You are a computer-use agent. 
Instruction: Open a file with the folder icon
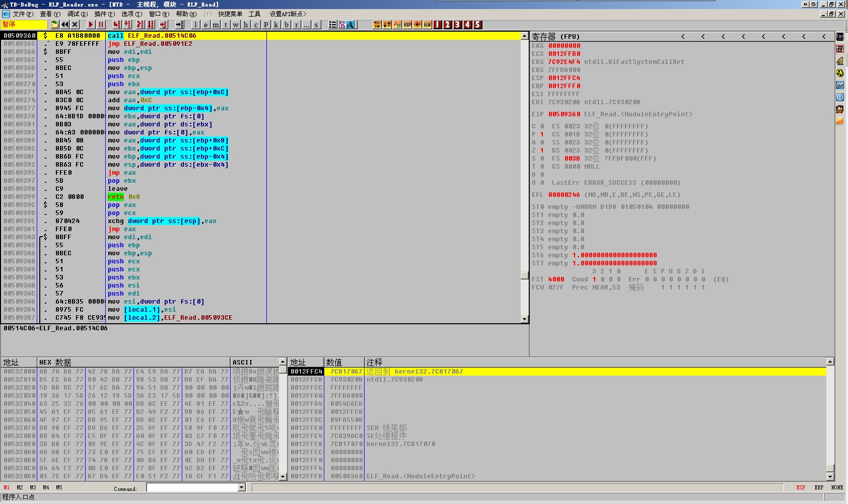pyautogui.click(x=54, y=25)
